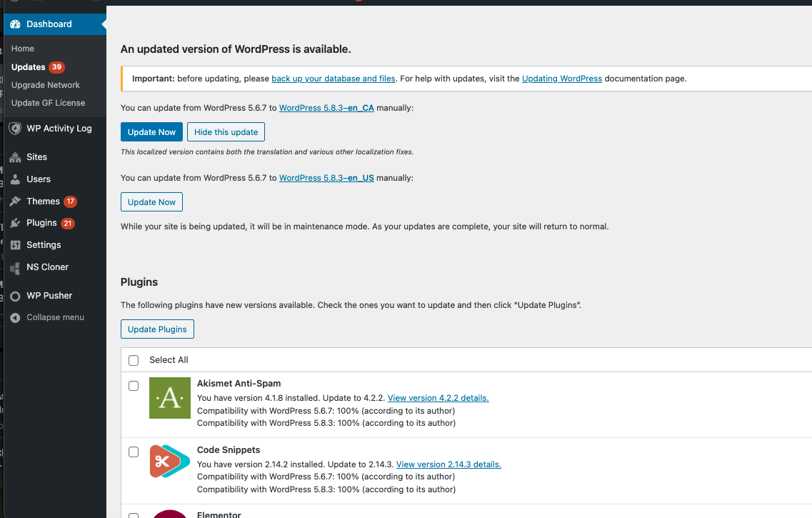This screenshot has height=518, width=812.
Task: Click the Akismet Anti-Spam plugin logo
Action: [x=170, y=398]
